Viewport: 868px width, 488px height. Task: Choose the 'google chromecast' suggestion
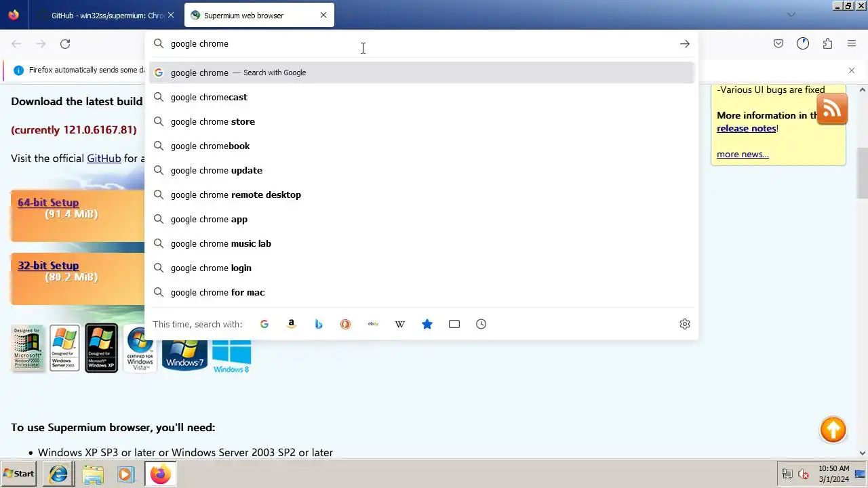pyautogui.click(x=421, y=97)
